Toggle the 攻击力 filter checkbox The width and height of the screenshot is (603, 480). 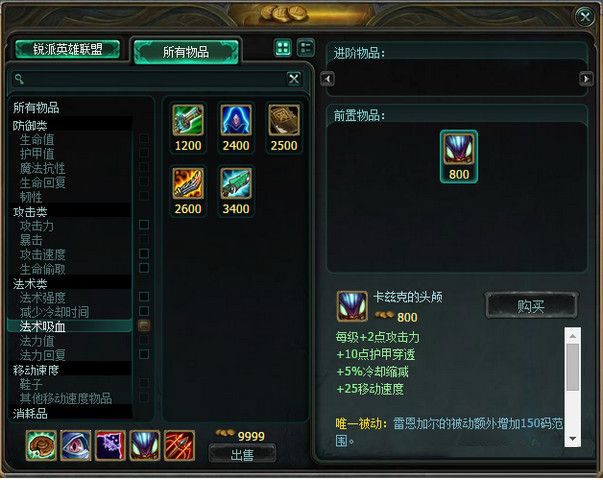pos(144,225)
